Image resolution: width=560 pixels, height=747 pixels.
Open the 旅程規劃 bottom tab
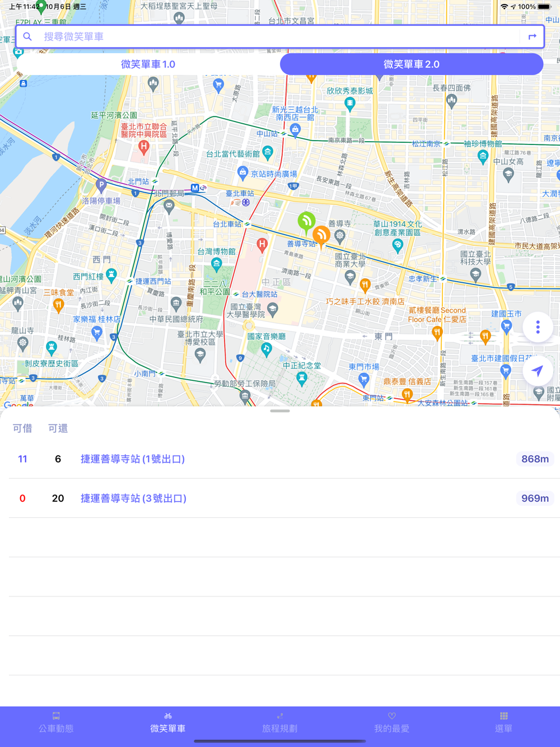[280, 723]
